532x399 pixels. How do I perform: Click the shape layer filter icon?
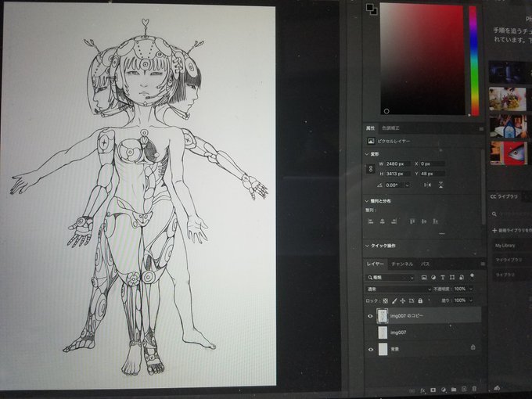(x=452, y=278)
